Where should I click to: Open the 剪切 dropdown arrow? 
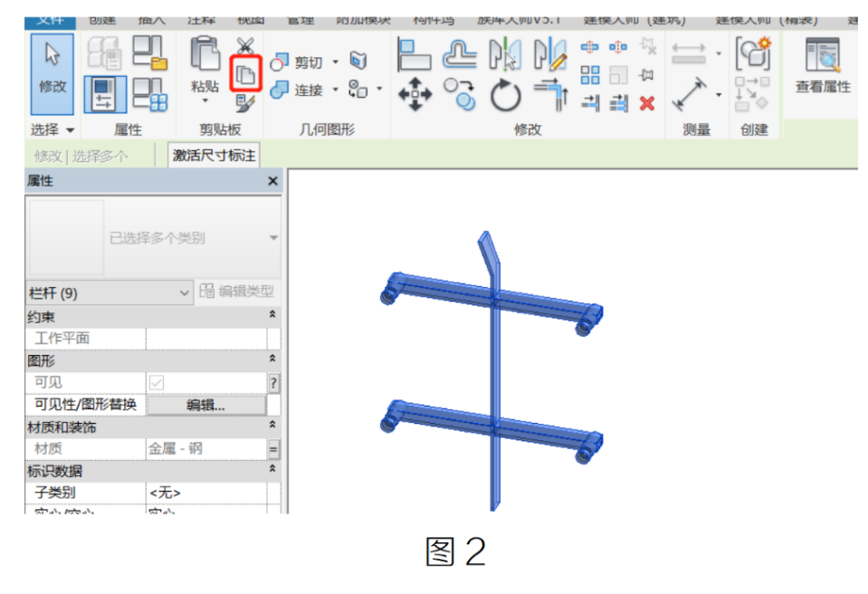point(336,62)
